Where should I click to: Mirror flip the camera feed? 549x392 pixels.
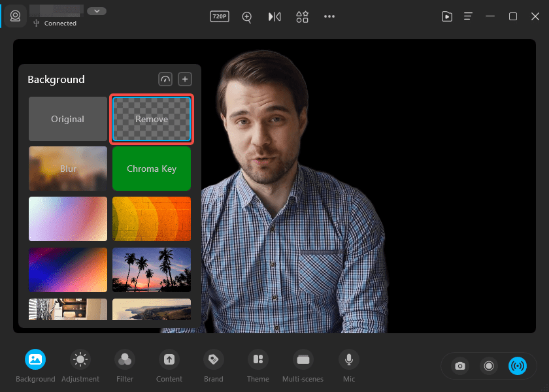[274, 16]
